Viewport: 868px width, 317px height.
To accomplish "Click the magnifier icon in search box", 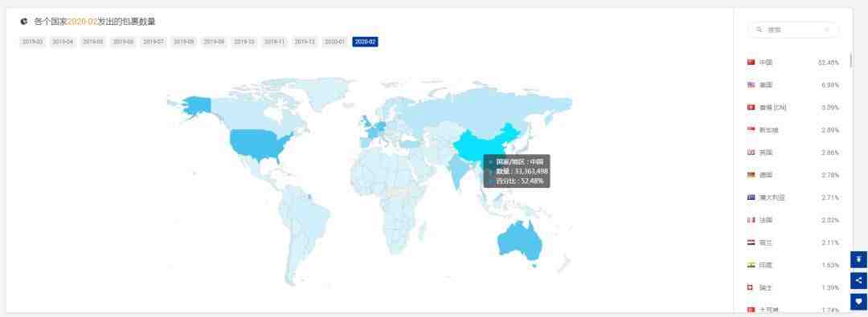I will pyautogui.click(x=759, y=30).
